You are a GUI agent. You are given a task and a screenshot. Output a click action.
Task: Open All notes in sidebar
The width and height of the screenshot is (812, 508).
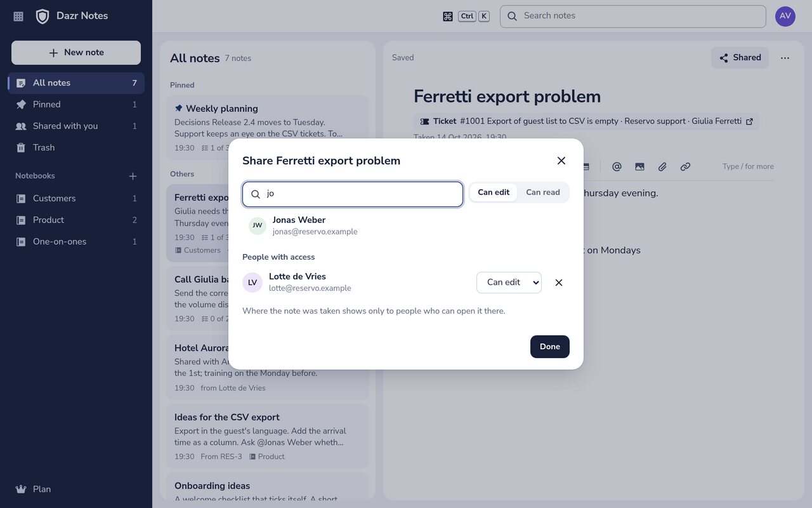pos(76,83)
